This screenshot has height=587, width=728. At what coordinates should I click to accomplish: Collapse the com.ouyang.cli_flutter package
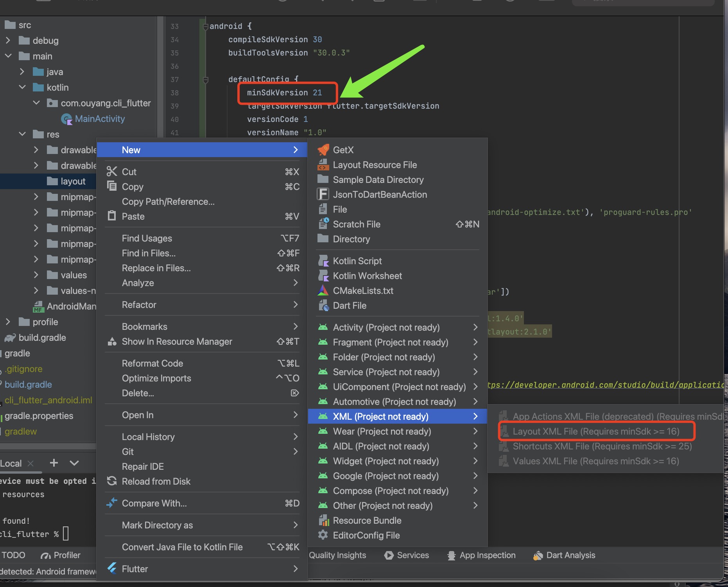coord(36,103)
